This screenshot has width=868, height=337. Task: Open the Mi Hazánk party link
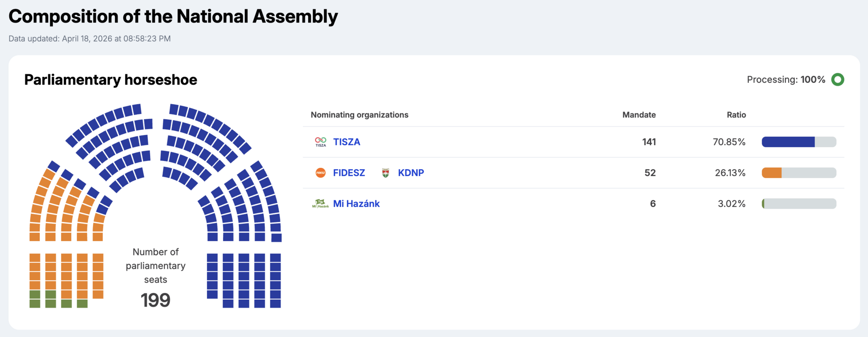click(356, 203)
